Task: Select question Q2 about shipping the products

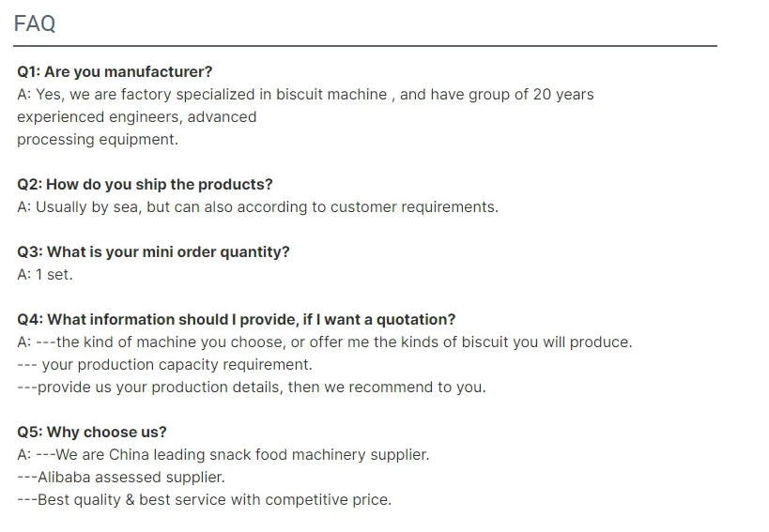Action: pos(145,184)
